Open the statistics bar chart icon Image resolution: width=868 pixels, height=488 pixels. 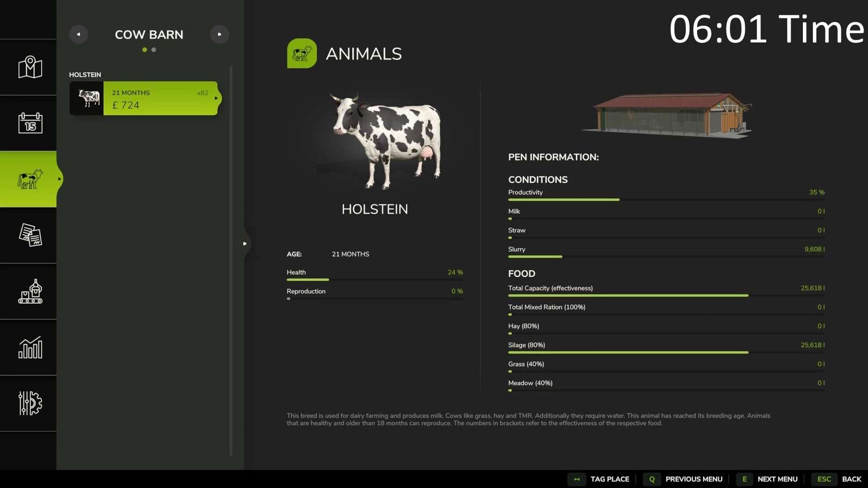coord(30,348)
